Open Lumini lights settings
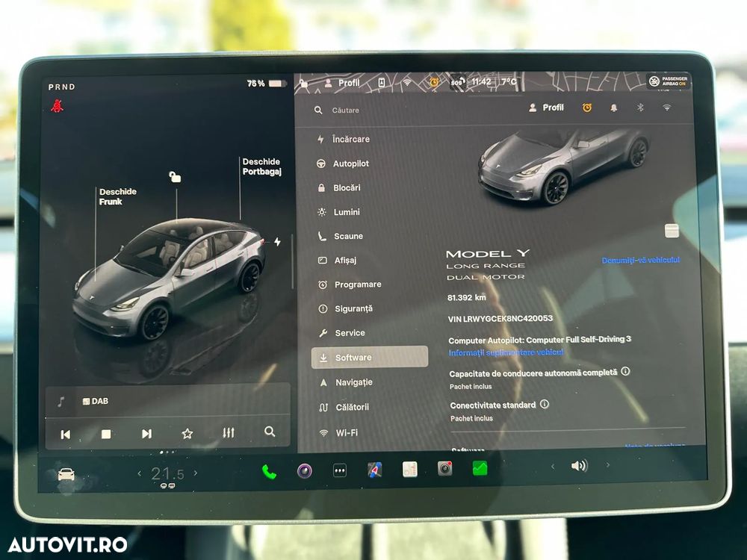The width and height of the screenshot is (747, 560). [338, 212]
